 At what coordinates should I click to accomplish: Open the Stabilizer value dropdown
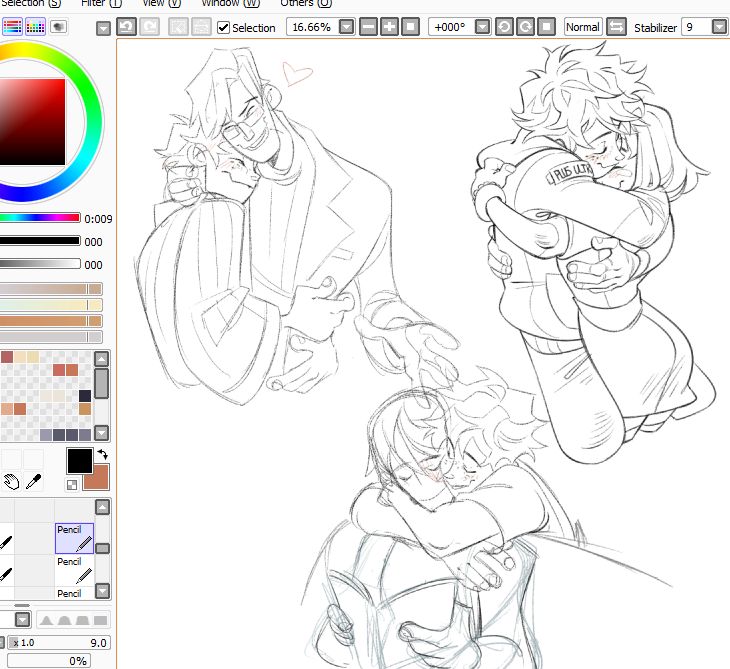tap(719, 27)
